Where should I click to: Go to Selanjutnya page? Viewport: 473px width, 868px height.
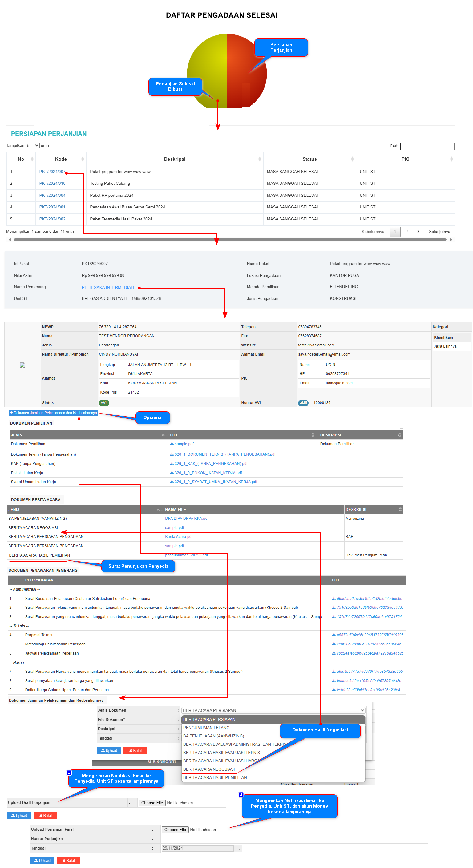[x=439, y=232]
